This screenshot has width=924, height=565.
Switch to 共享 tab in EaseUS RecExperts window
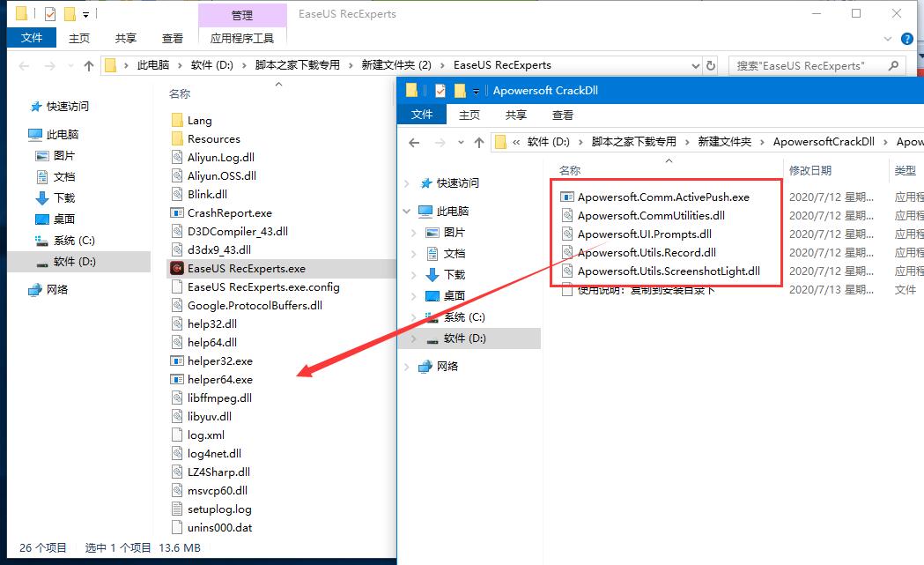click(125, 38)
